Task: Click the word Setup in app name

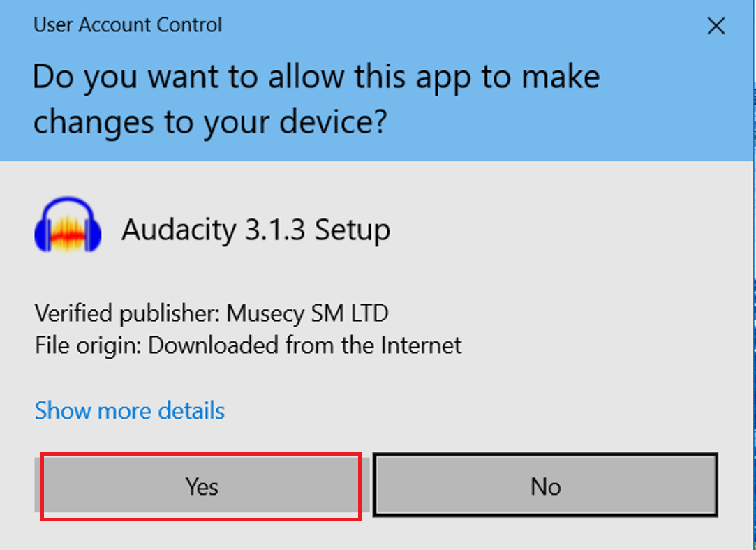Action: 353,230
